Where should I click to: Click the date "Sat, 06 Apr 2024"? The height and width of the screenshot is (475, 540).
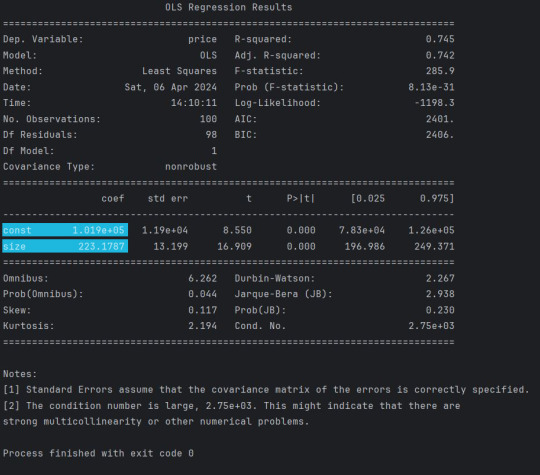point(170,87)
